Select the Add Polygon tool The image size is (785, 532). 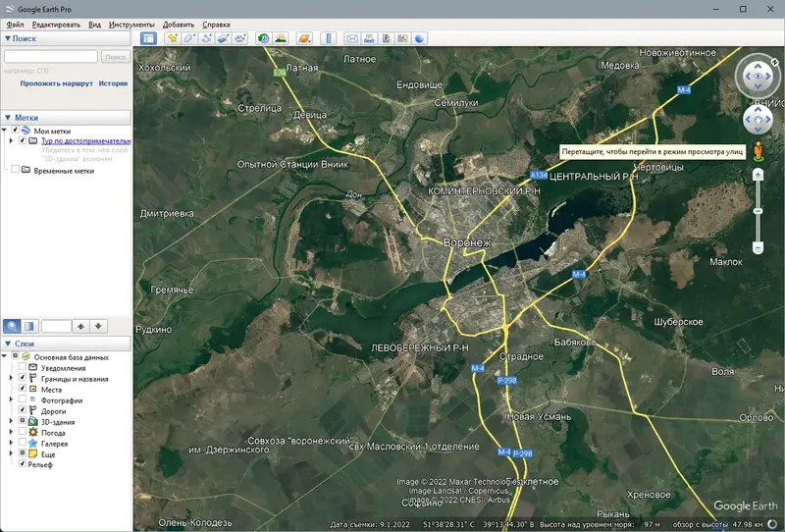(x=189, y=38)
